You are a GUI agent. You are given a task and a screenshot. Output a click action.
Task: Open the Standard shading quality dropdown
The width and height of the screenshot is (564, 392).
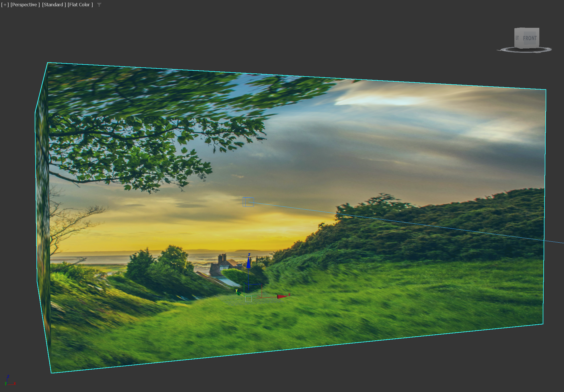[x=54, y=5]
